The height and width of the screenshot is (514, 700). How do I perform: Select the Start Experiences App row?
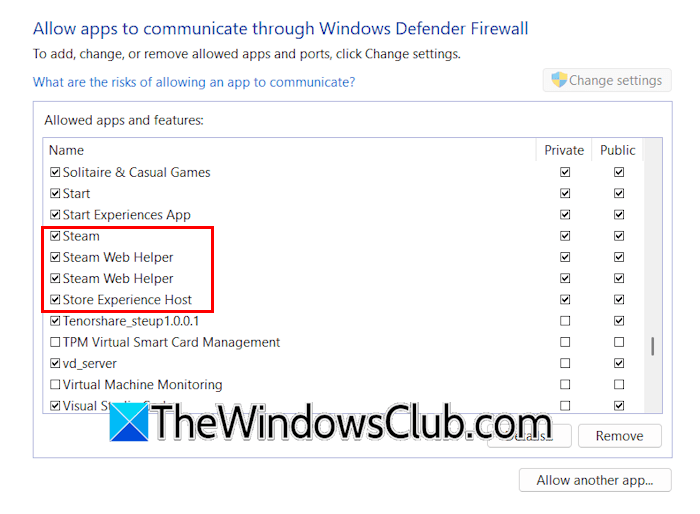coord(344,215)
